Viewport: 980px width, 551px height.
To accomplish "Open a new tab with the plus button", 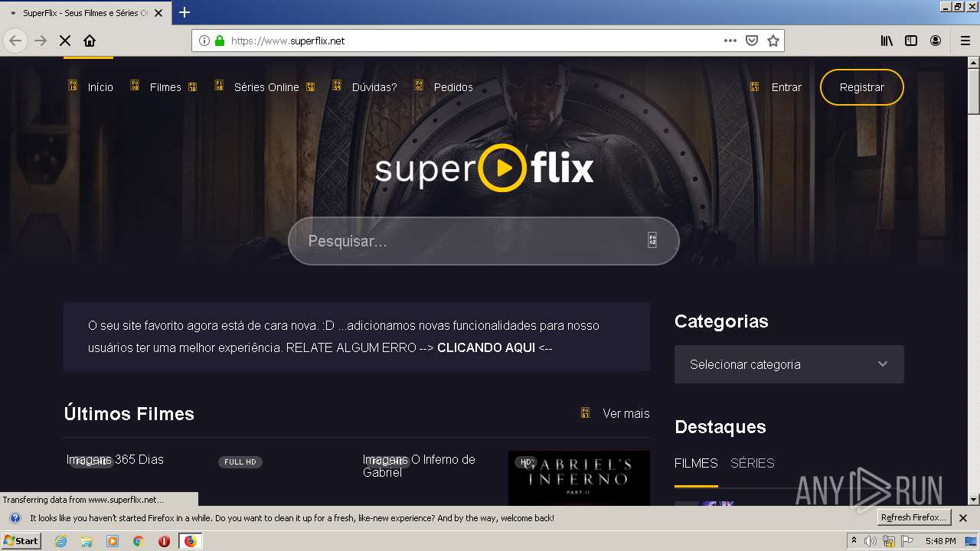I will 185,12.
